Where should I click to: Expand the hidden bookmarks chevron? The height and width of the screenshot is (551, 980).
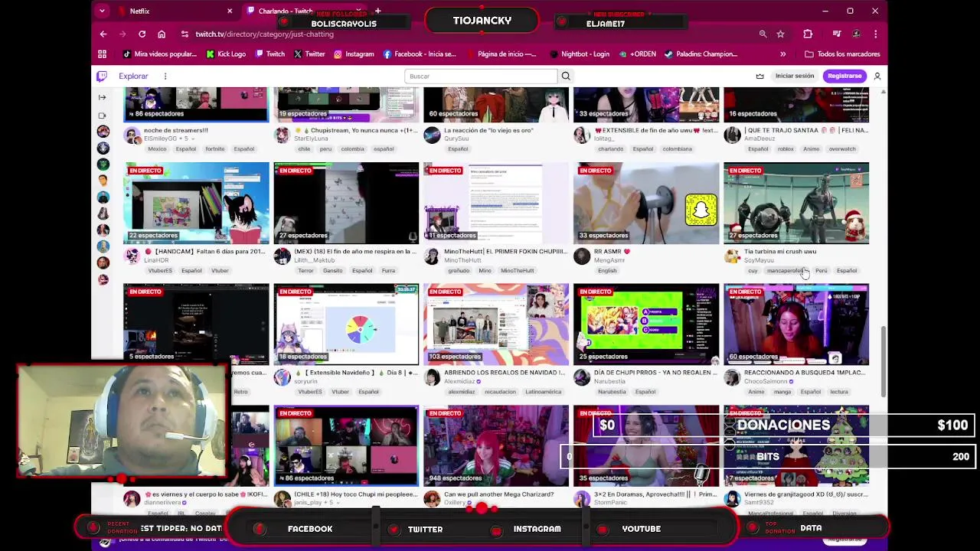(782, 54)
